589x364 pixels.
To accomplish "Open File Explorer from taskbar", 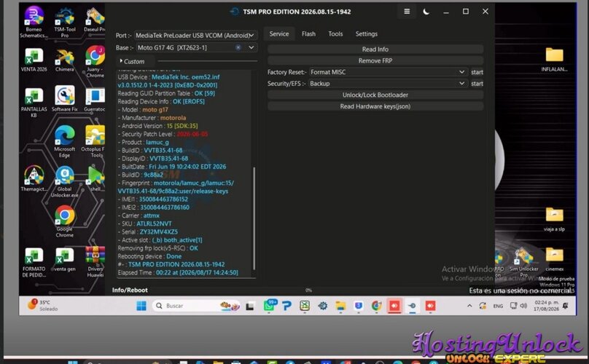I will click(x=340, y=306).
